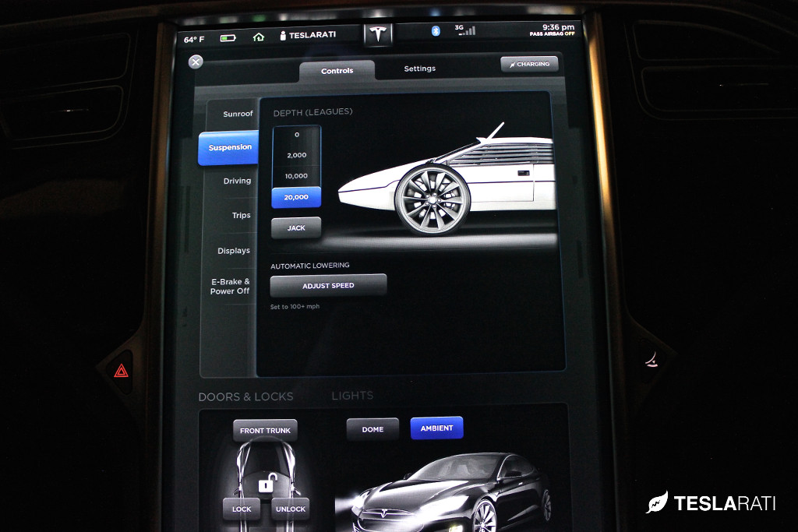798x532 pixels.
Task: Tap the DOORS & LOCKS heading
Action: click(x=245, y=396)
